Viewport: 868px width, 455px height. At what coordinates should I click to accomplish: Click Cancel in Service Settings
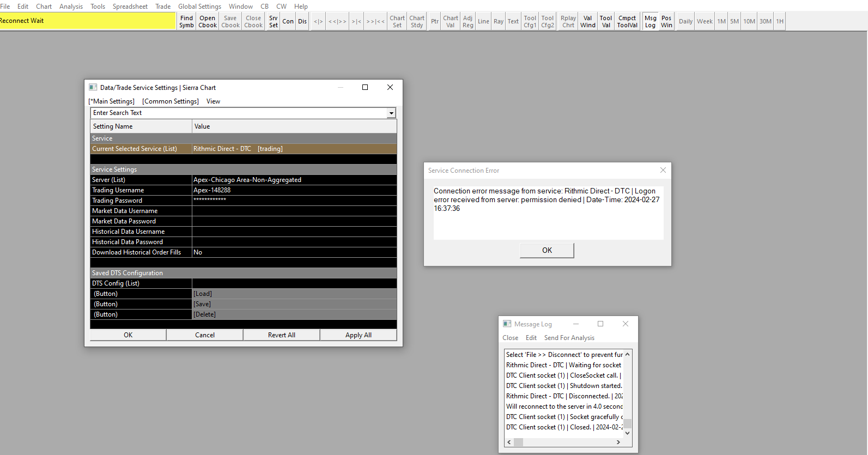pyautogui.click(x=205, y=335)
